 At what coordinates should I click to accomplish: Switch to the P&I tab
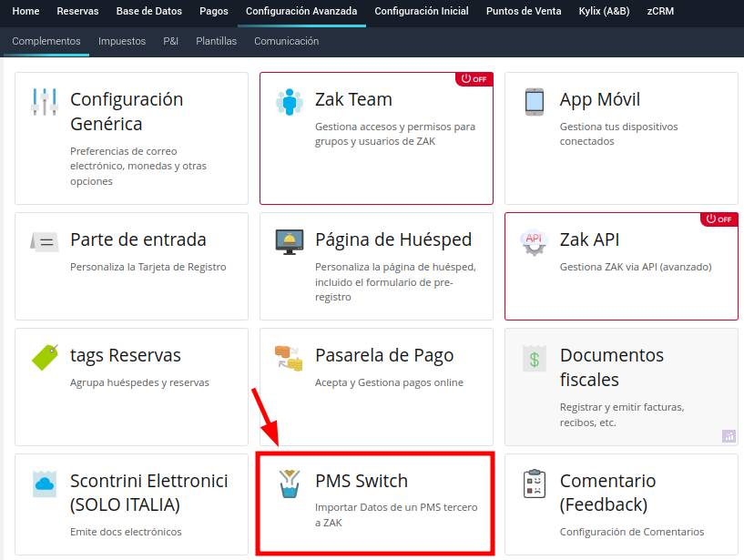(x=171, y=41)
